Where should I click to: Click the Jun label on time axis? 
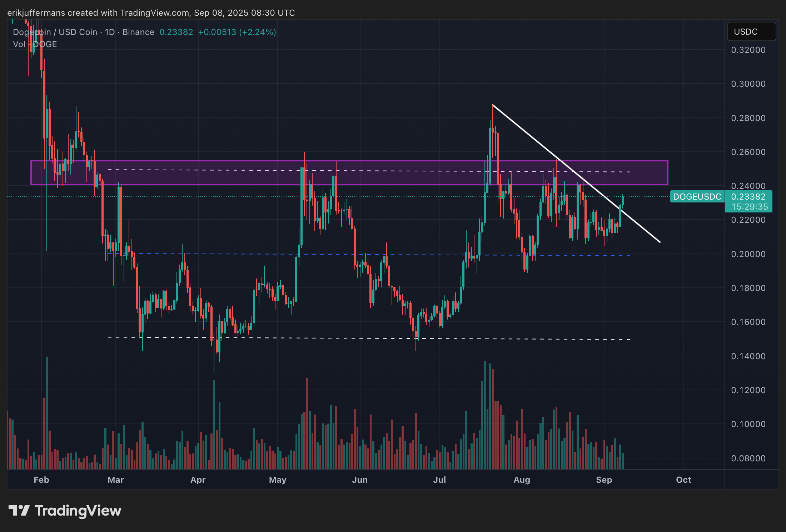pyautogui.click(x=359, y=480)
